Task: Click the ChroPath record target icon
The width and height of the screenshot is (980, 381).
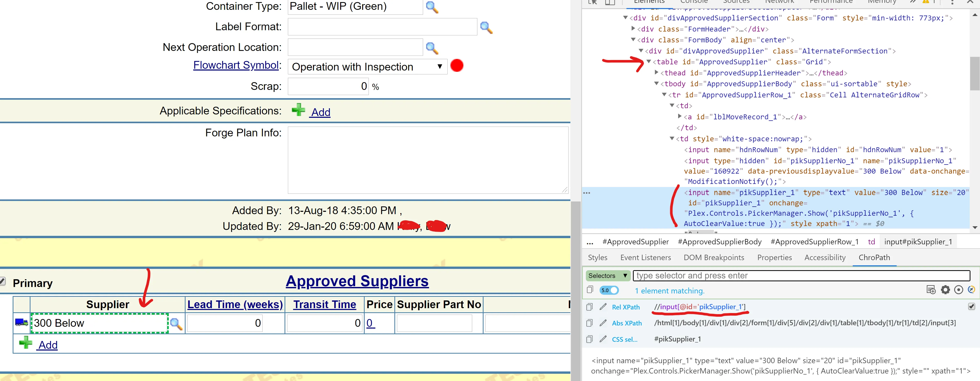Action: pos(959,290)
